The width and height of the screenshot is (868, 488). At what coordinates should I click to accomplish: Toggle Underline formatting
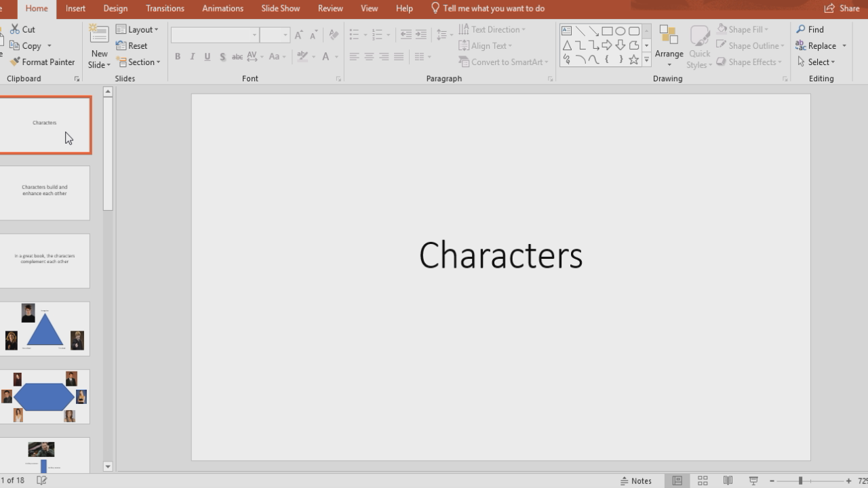tap(207, 57)
